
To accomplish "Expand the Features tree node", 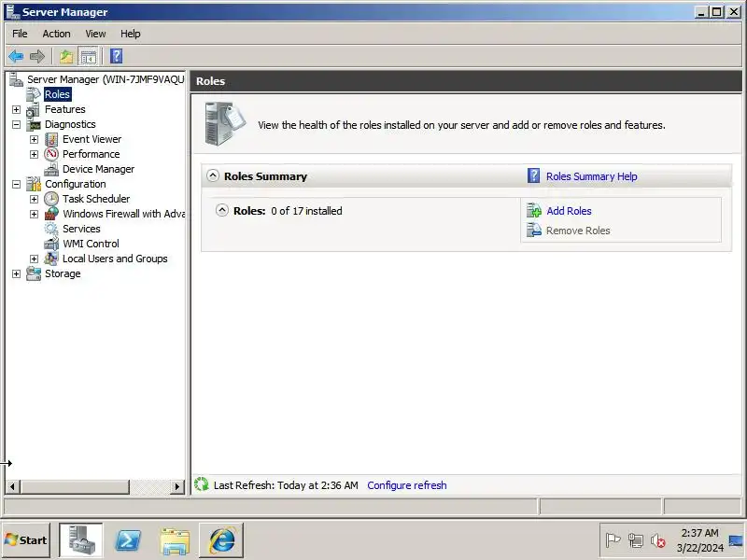I will 16,109.
